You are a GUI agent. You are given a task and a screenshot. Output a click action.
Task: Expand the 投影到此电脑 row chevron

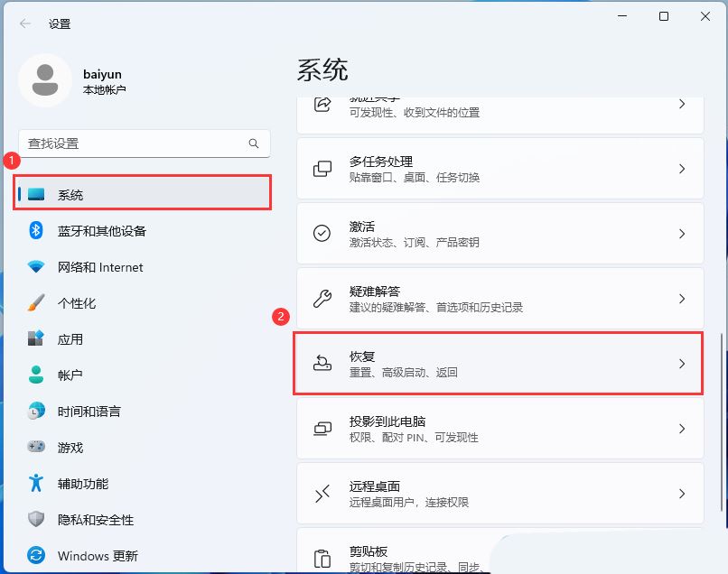(682, 429)
